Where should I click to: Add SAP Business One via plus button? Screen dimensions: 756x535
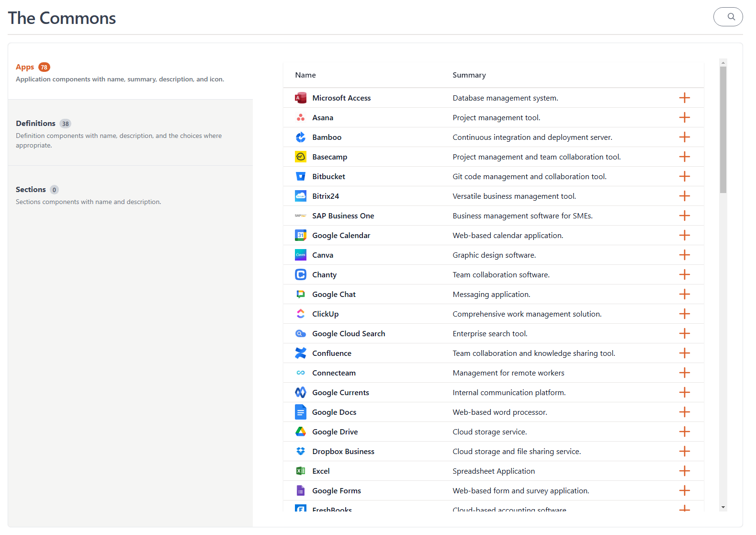pos(685,216)
